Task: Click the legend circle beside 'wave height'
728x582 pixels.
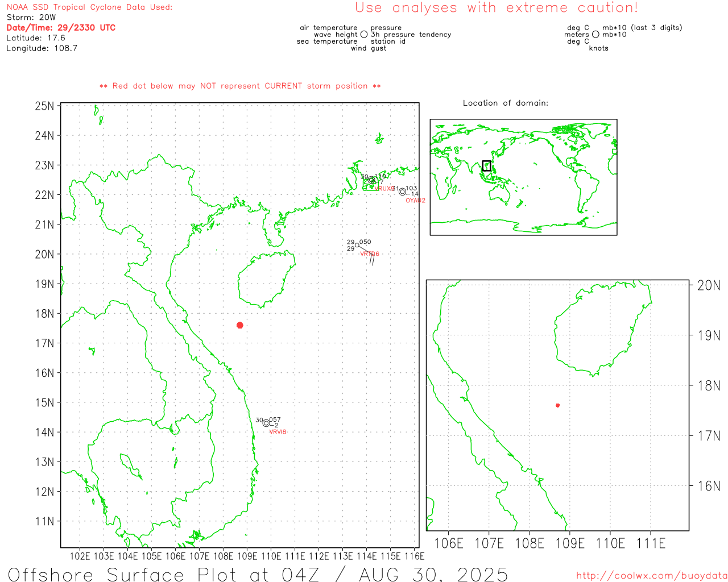Action: point(364,35)
